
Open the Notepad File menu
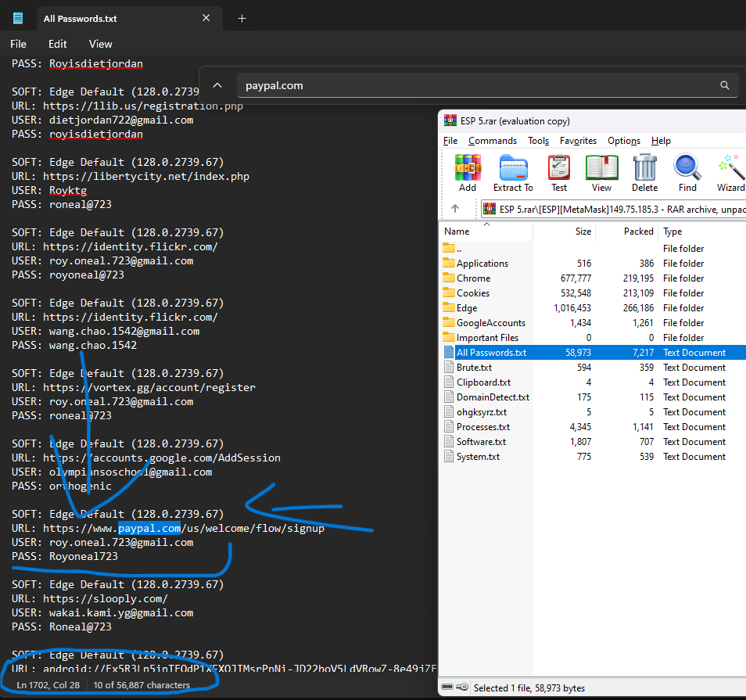click(x=18, y=44)
